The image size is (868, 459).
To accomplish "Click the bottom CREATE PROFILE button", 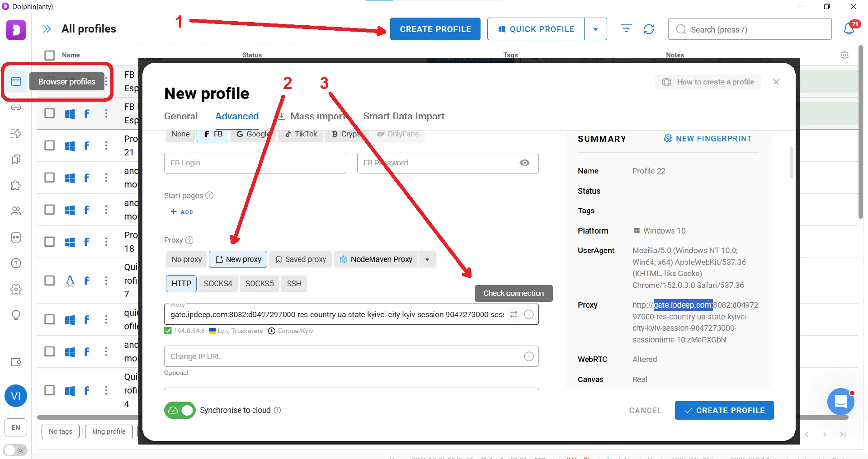I will pos(724,410).
